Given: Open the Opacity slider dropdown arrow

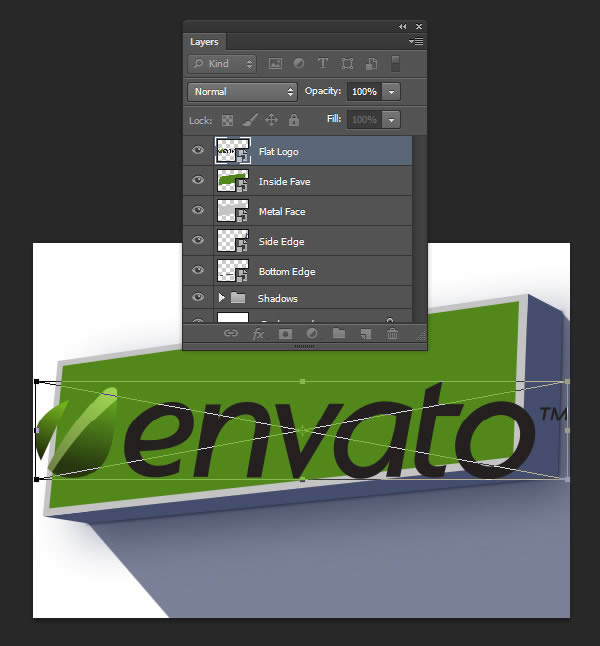Looking at the screenshot, I should coord(391,92).
